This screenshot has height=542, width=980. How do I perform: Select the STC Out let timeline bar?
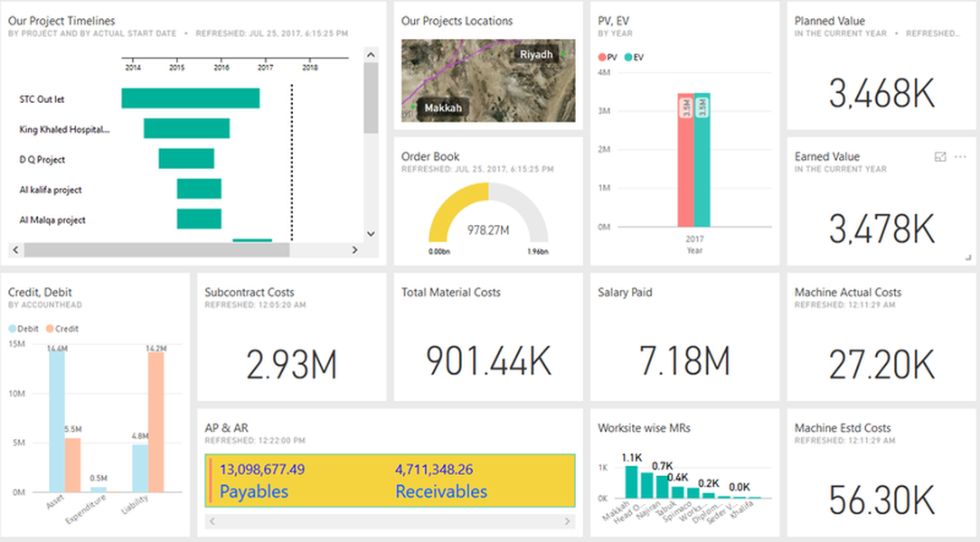click(191, 98)
